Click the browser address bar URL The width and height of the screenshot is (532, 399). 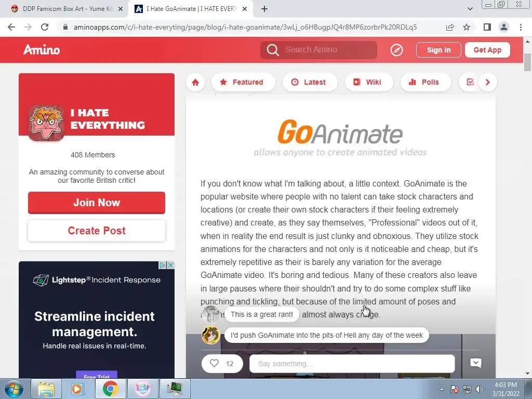coord(245,27)
